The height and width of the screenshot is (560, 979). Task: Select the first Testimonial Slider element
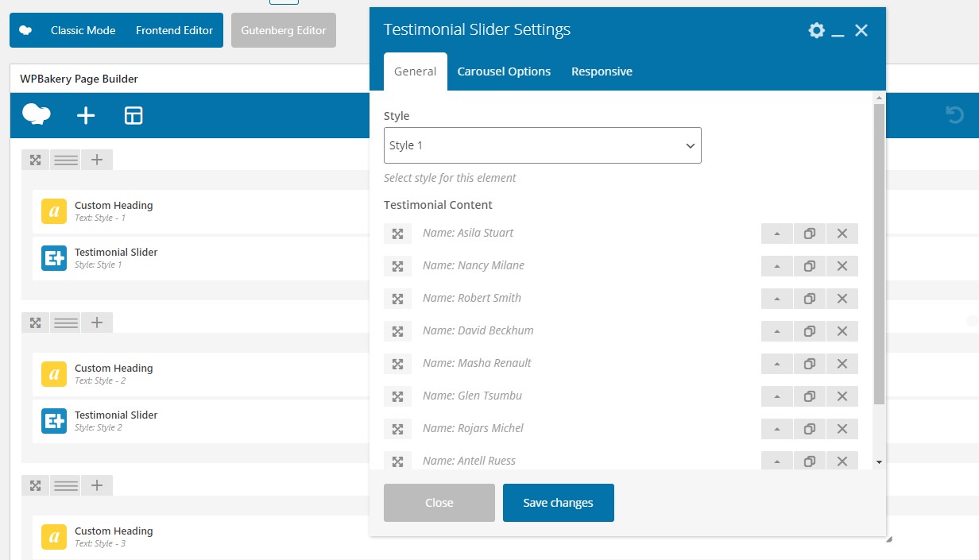point(116,257)
